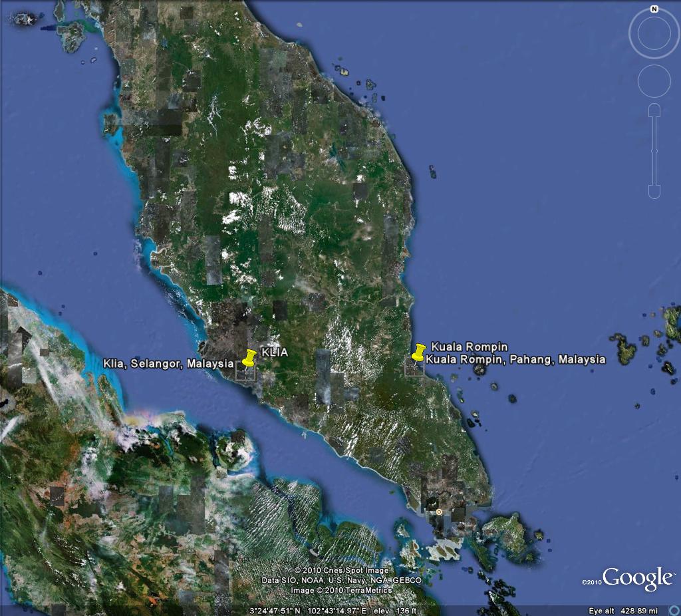This screenshot has width=681, height=616.
Task: Click the zoom-in end of the slider
Action: pos(654,110)
